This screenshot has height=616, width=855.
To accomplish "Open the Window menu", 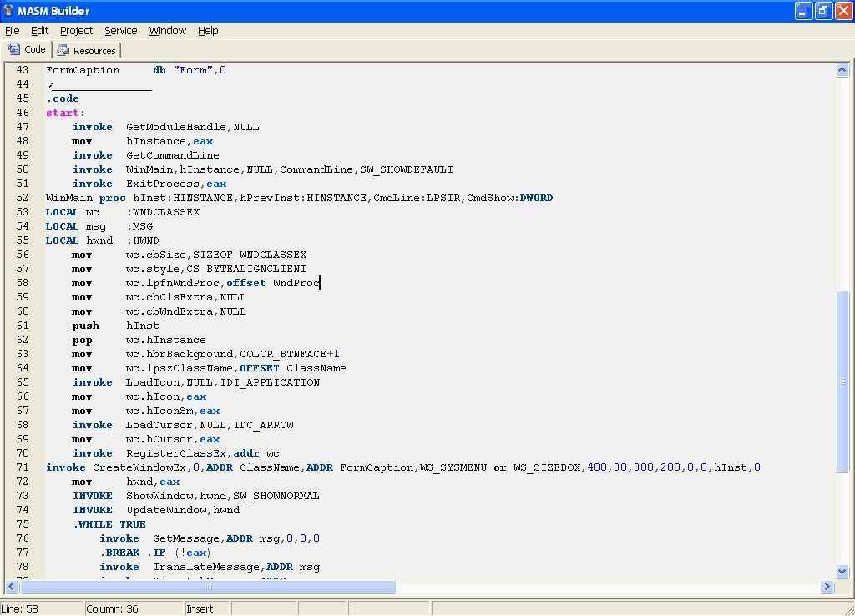I will (x=167, y=31).
